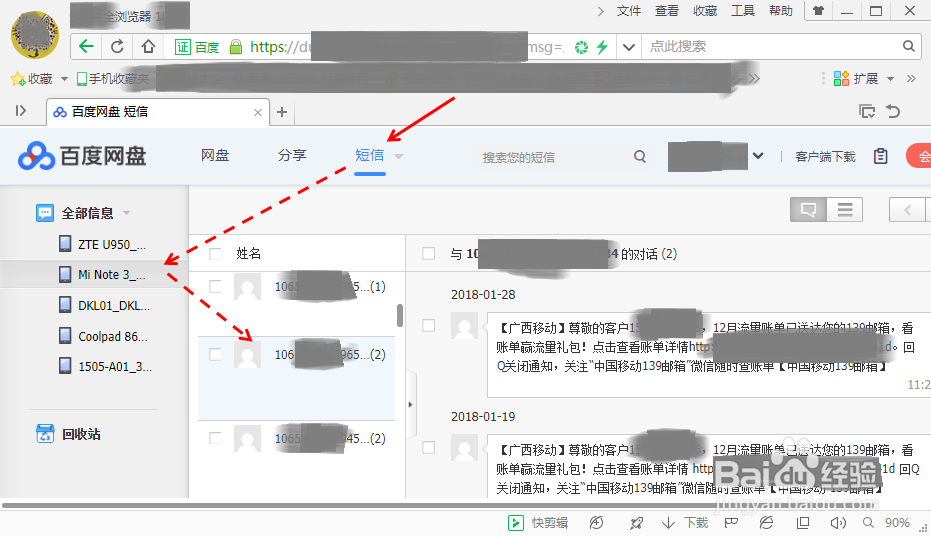Open the clipboard notes icon in header
The image size is (931, 536).
[881, 156]
